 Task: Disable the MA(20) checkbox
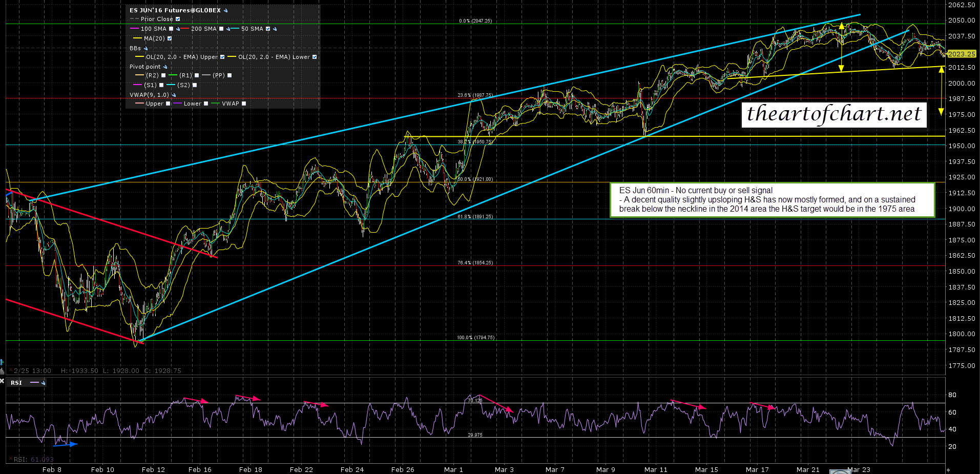pyautogui.click(x=170, y=38)
